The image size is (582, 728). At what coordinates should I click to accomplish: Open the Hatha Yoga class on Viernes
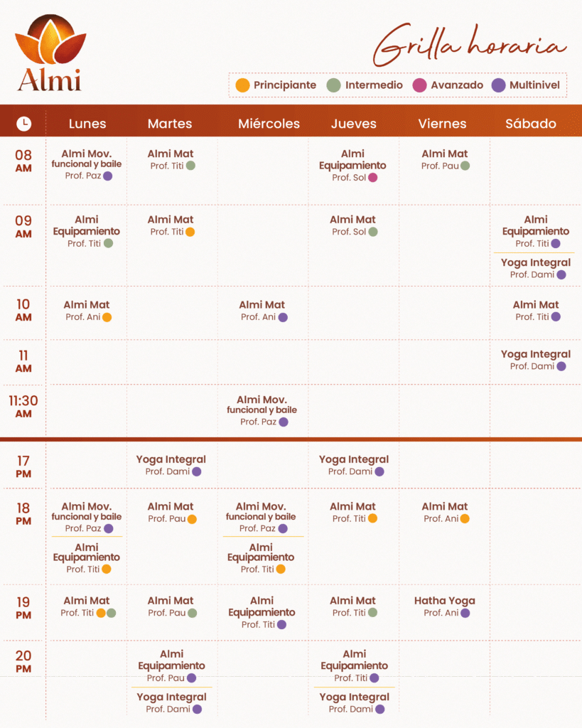click(x=445, y=601)
